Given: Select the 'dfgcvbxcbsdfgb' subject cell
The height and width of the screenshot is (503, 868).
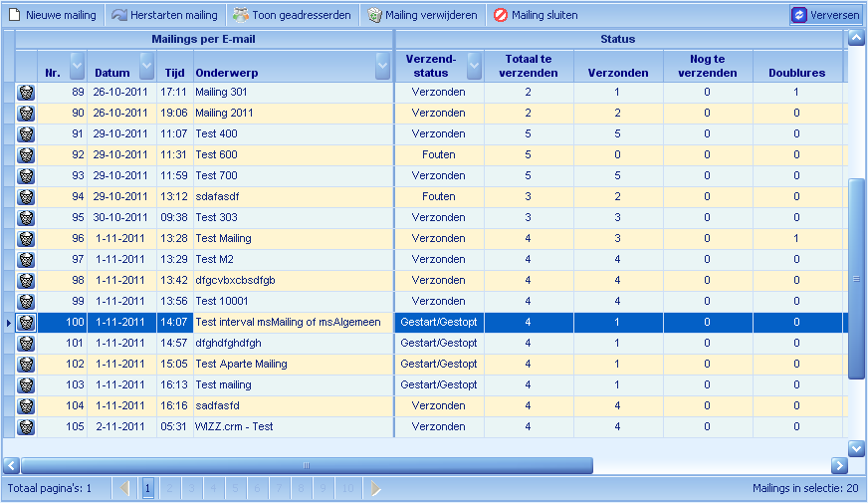Looking at the screenshot, I should tap(294, 281).
